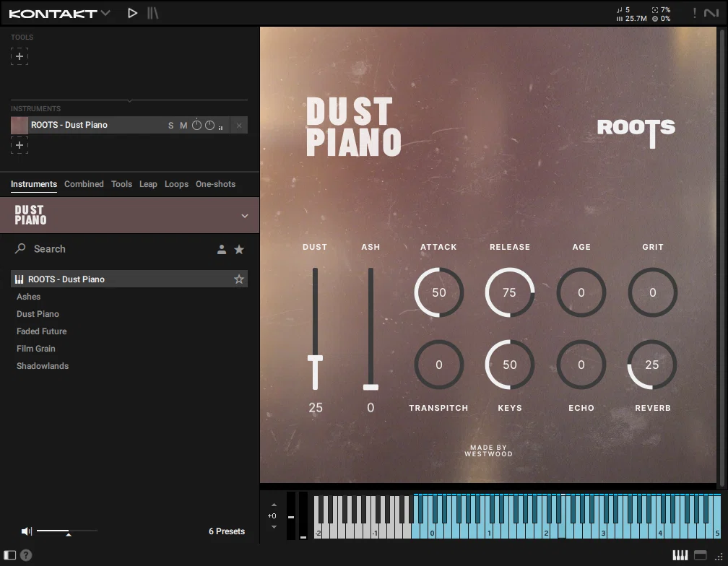Click the play transport button
Viewport: 728px width, 566px height.
pyautogui.click(x=132, y=13)
